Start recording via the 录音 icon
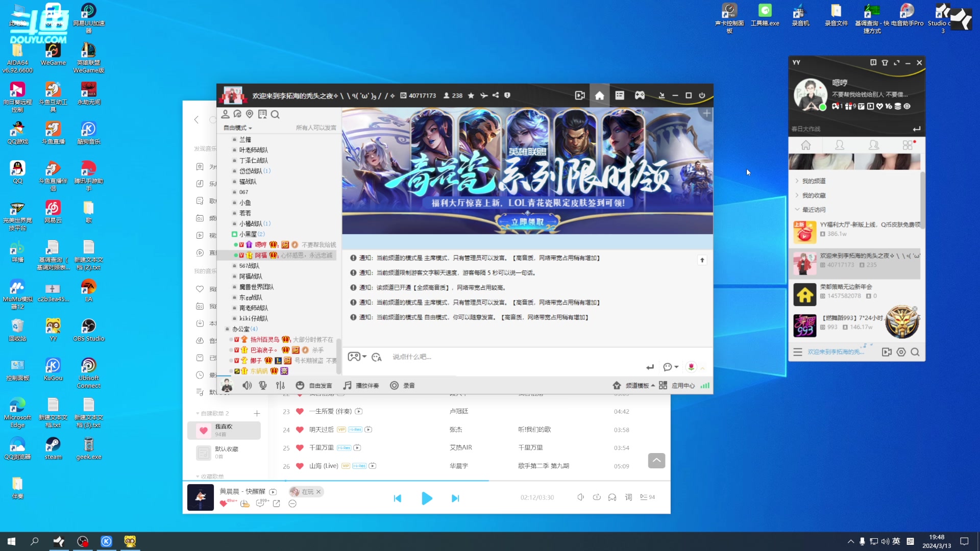The image size is (980, 551). pos(403,385)
